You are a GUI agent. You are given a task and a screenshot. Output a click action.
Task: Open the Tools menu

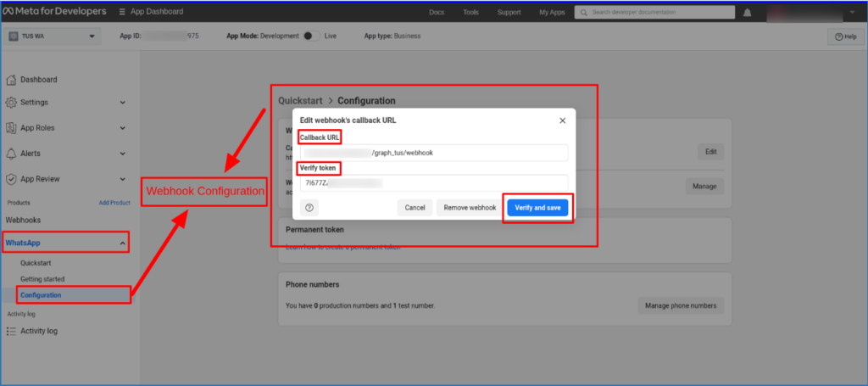pos(471,12)
